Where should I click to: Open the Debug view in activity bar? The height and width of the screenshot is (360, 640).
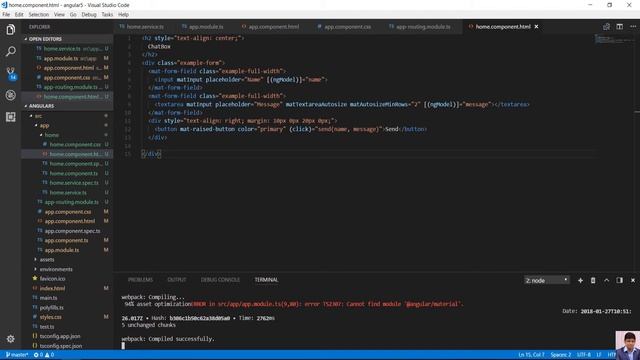11,95
